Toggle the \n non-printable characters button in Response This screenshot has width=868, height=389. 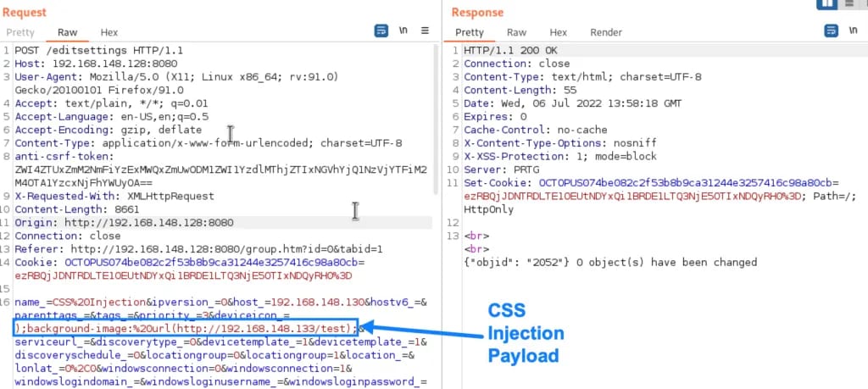pyautogui.click(x=853, y=31)
